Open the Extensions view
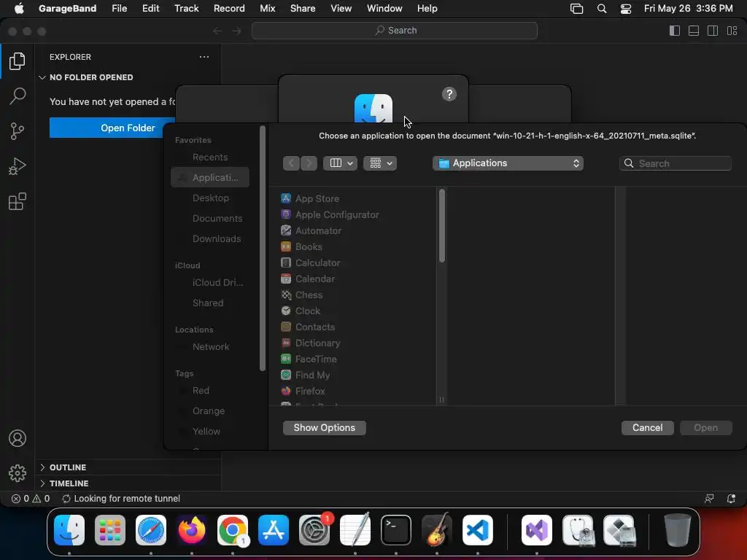Image resolution: width=747 pixels, height=560 pixels. tap(18, 201)
